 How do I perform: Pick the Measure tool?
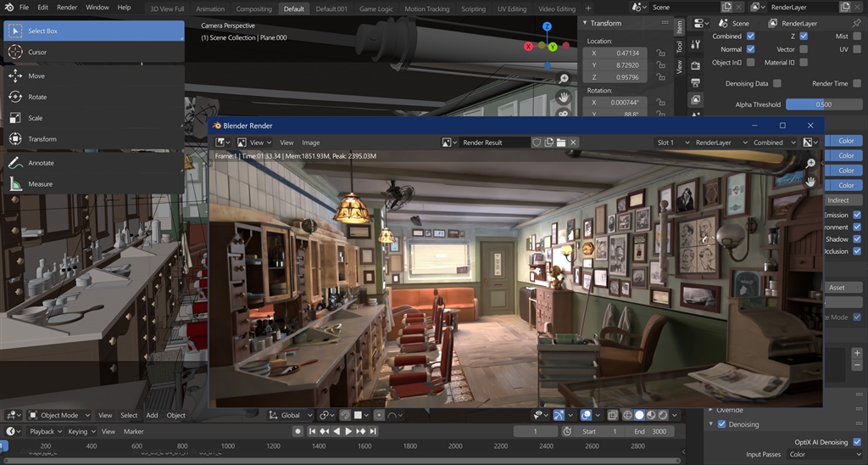pos(40,184)
